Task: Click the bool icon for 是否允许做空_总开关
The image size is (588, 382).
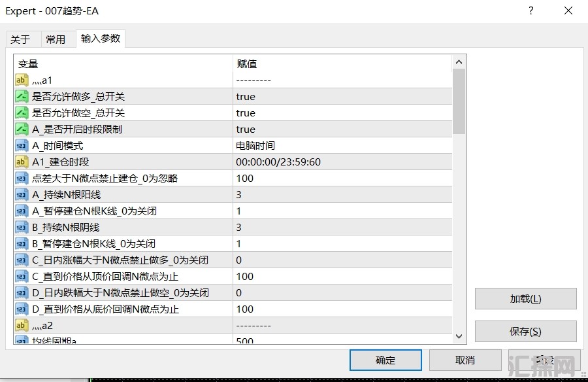Action: (22, 113)
